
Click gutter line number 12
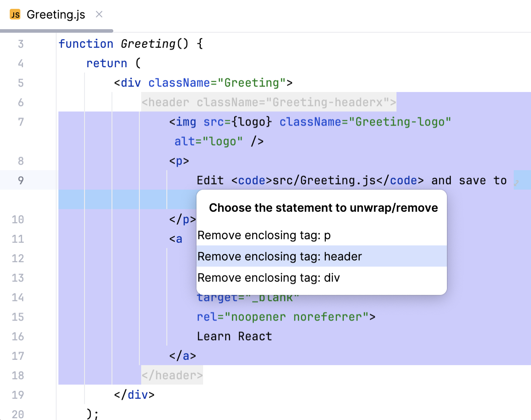coord(18,258)
